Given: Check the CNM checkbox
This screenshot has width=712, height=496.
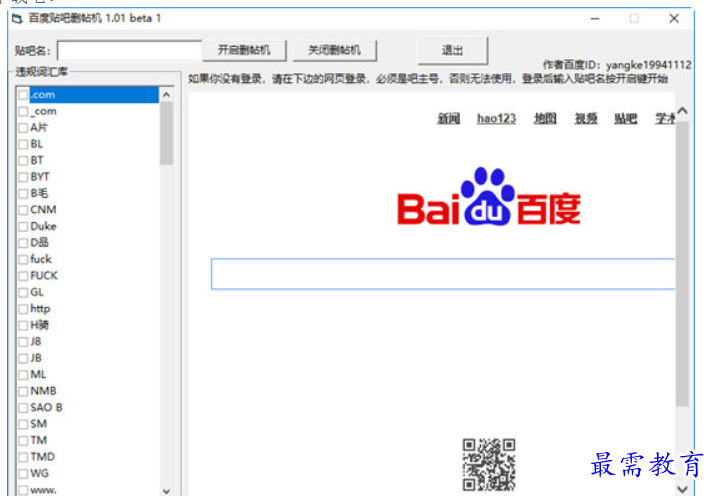Looking at the screenshot, I should pyautogui.click(x=23, y=210).
